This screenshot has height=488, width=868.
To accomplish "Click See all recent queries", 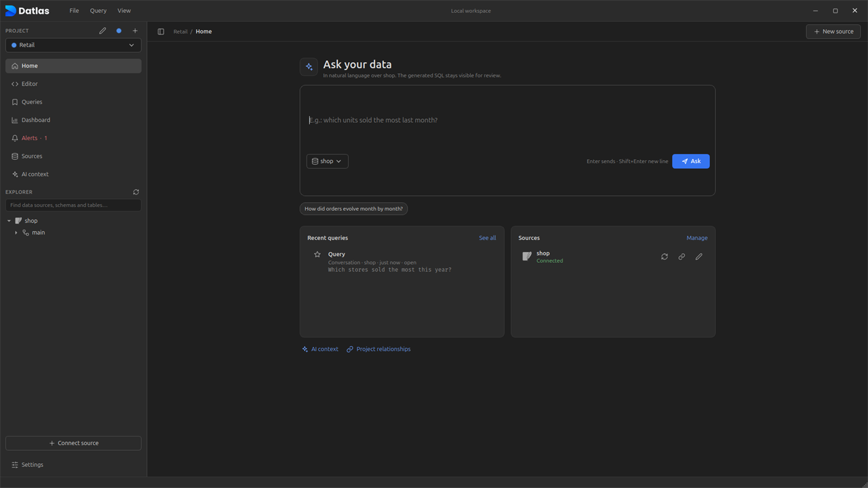I will 488,238.
